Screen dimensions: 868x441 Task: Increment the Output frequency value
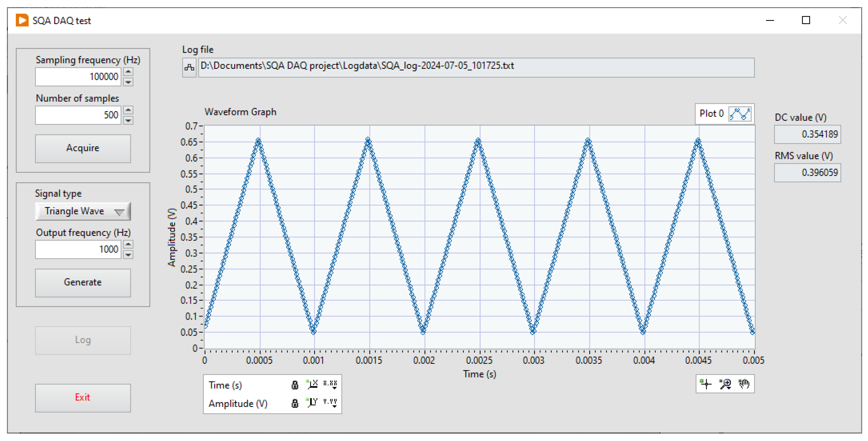(128, 244)
